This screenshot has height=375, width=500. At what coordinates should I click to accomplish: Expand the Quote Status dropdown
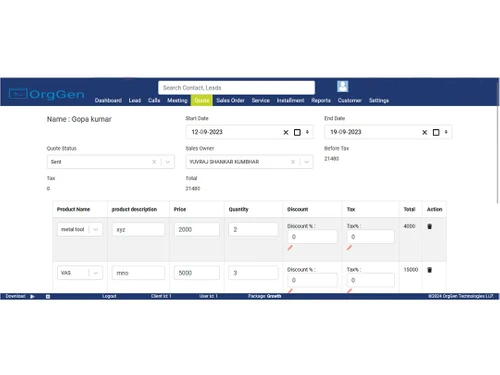(168, 162)
